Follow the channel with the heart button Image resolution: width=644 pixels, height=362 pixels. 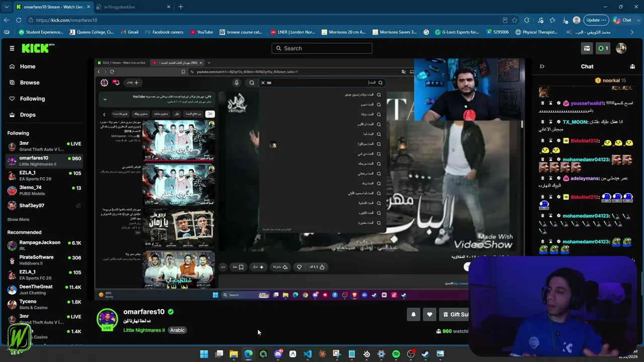point(429,314)
